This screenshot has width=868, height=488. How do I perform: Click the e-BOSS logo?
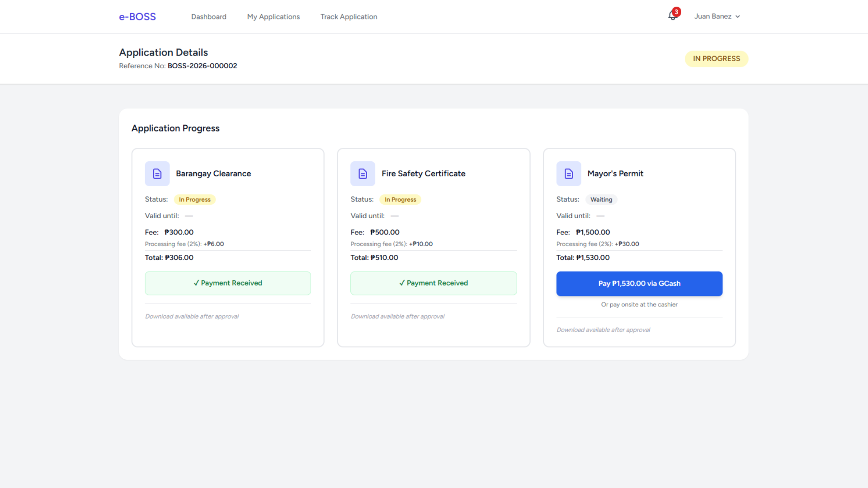137,17
